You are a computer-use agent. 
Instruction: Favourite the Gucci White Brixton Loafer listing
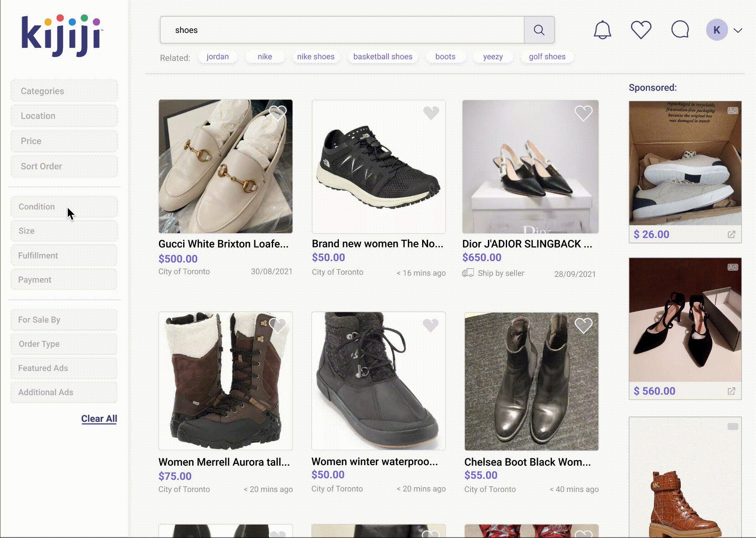pos(278,112)
